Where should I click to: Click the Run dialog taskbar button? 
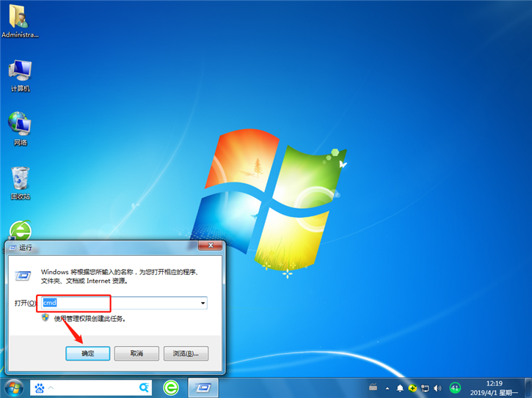point(203,387)
